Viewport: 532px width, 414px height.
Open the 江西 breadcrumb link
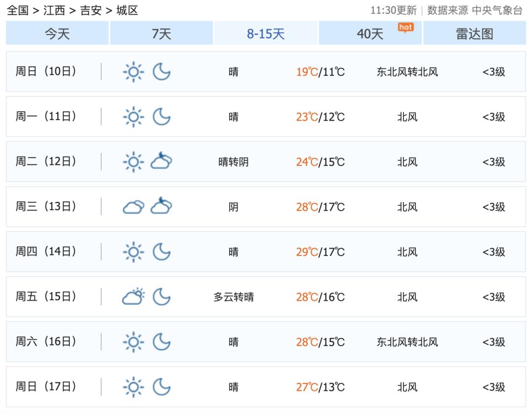tap(54, 10)
